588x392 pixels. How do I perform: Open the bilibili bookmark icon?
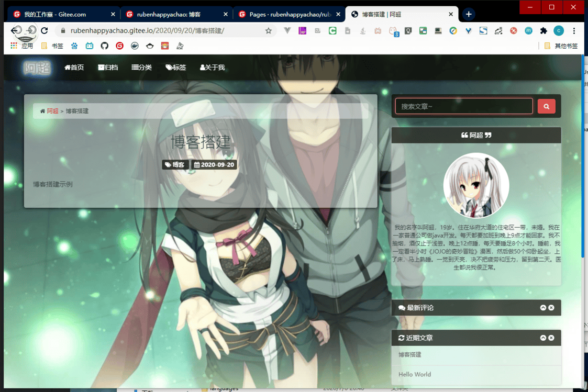(x=90, y=46)
